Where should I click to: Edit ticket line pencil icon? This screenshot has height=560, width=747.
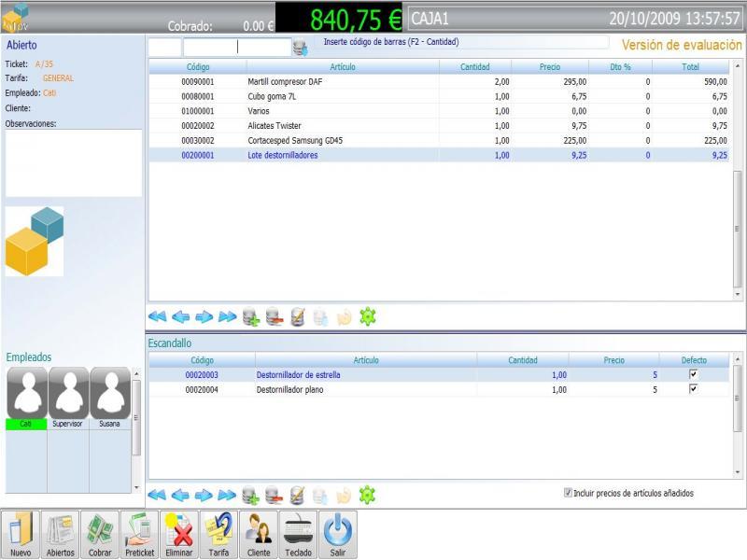pyautogui.click(x=297, y=316)
